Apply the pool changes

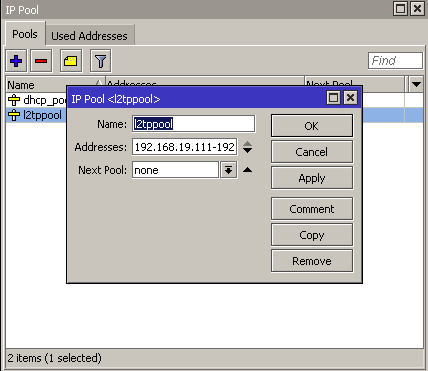pos(312,178)
